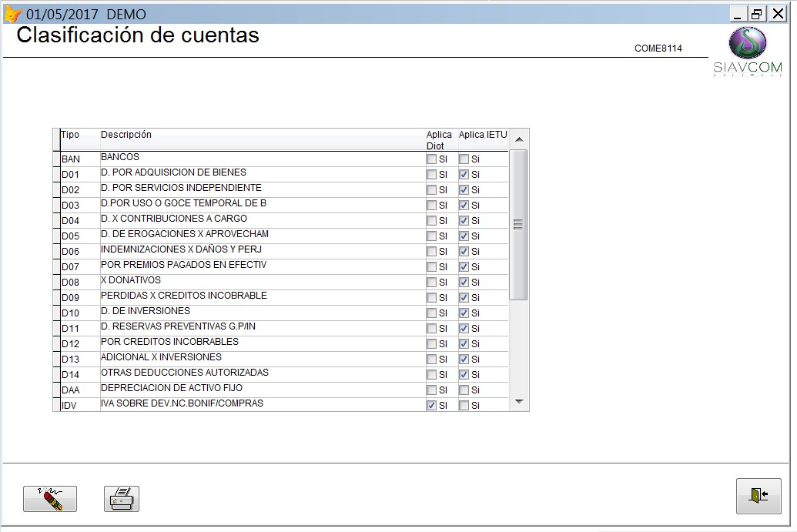Screen dimensions: 797x532
Task: Click the eraser/clear button at bottom left
Action: 50,498
